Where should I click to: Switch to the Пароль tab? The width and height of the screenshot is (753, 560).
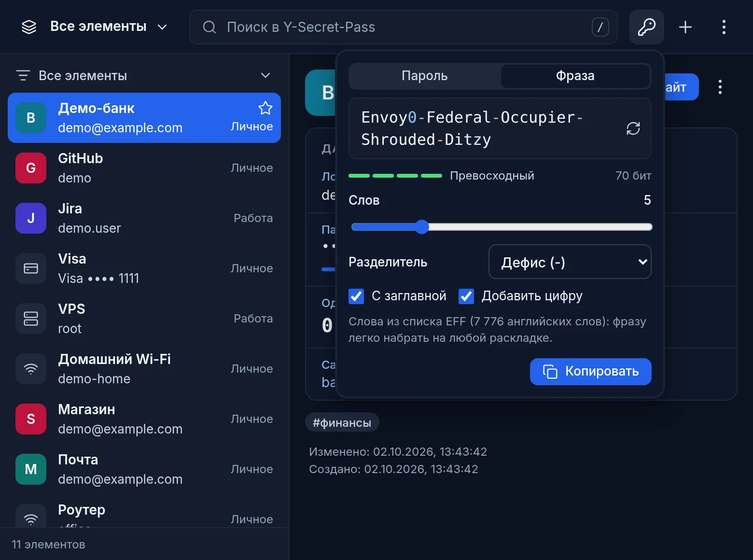click(425, 76)
